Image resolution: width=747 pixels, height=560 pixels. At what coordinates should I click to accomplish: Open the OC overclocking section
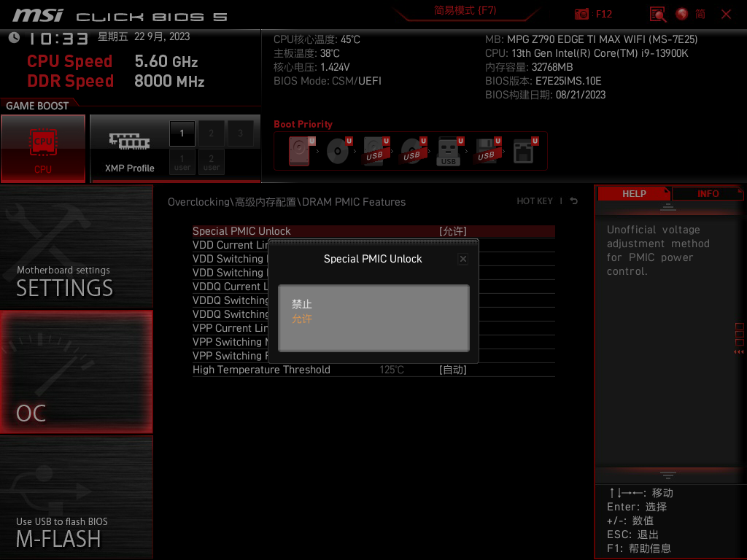(76, 372)
